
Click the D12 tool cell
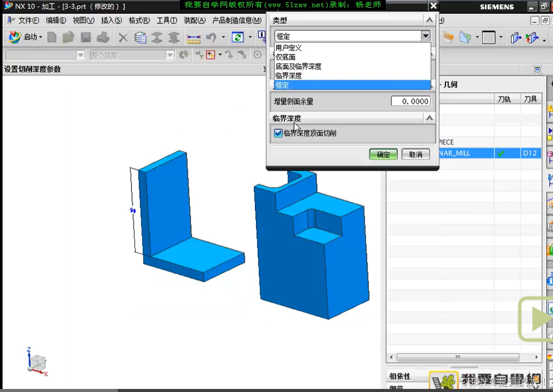531,153
